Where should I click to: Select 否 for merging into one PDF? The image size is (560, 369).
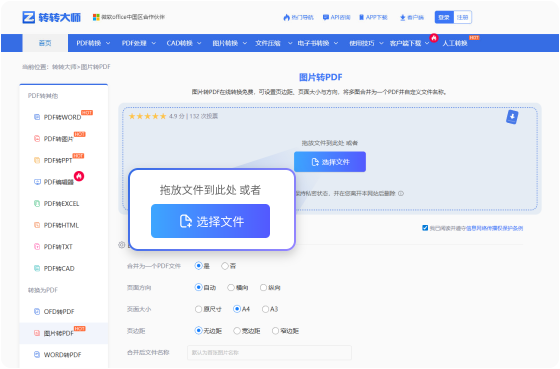coord(225,266)
